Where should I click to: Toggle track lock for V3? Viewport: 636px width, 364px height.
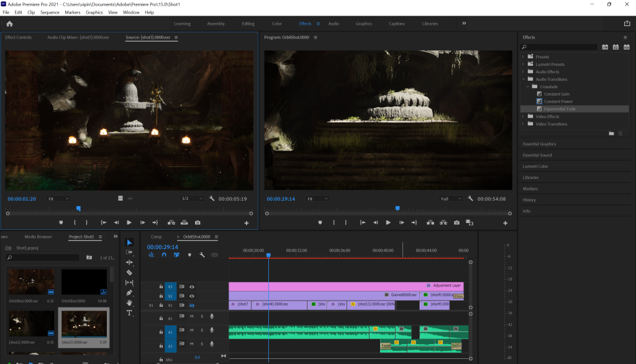[x=161, y=287]
